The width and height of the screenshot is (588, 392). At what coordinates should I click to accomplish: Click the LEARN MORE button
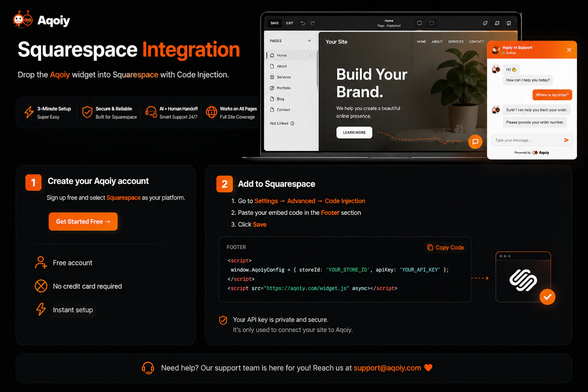click(x=354, y=133)
